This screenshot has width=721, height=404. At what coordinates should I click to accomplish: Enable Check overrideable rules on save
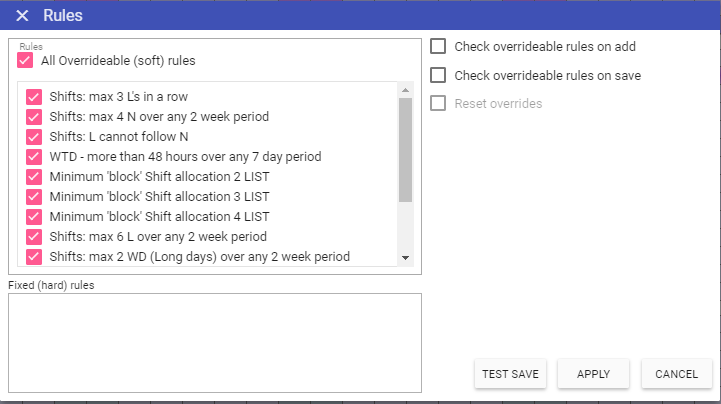438,75
